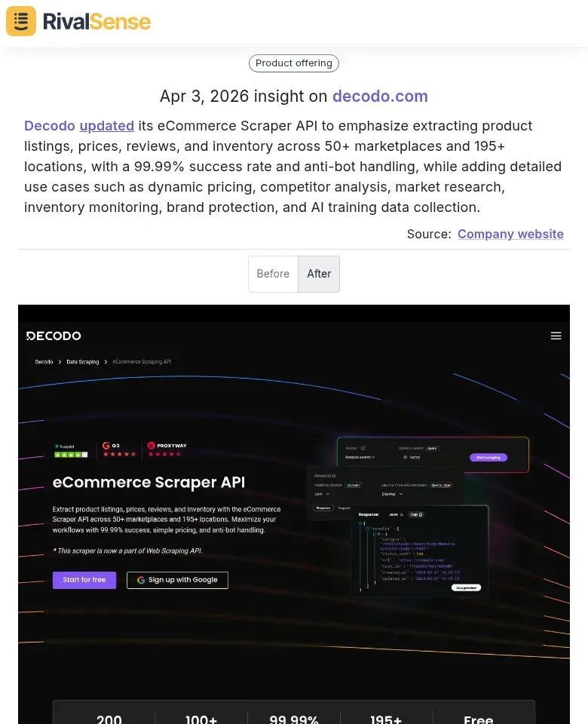The height and width of the screenshot is (724, 588).
Task: Click the Proxyway logo icon
Action: tap(152, 446)
